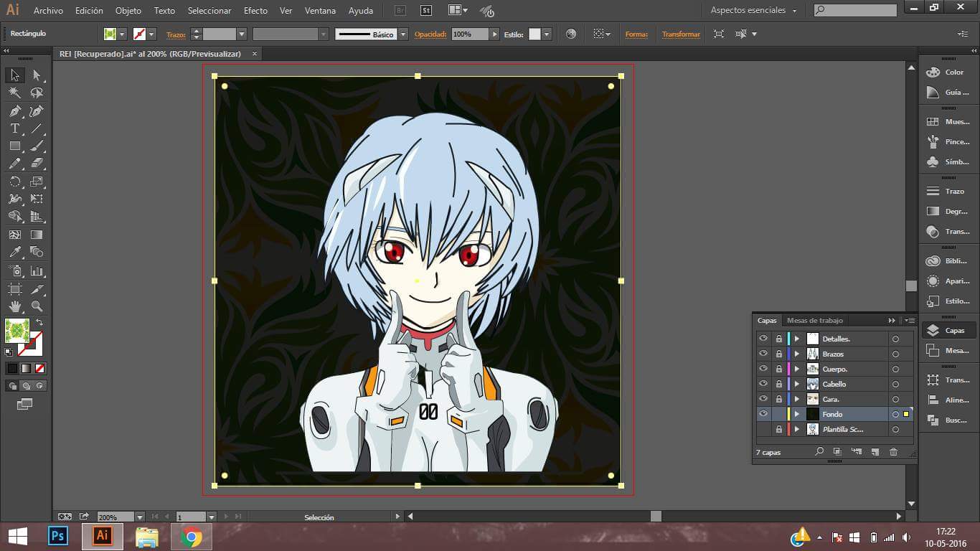980x551 pixels.
Task: Select the Eraser tool
Action: tap(37, 164)
